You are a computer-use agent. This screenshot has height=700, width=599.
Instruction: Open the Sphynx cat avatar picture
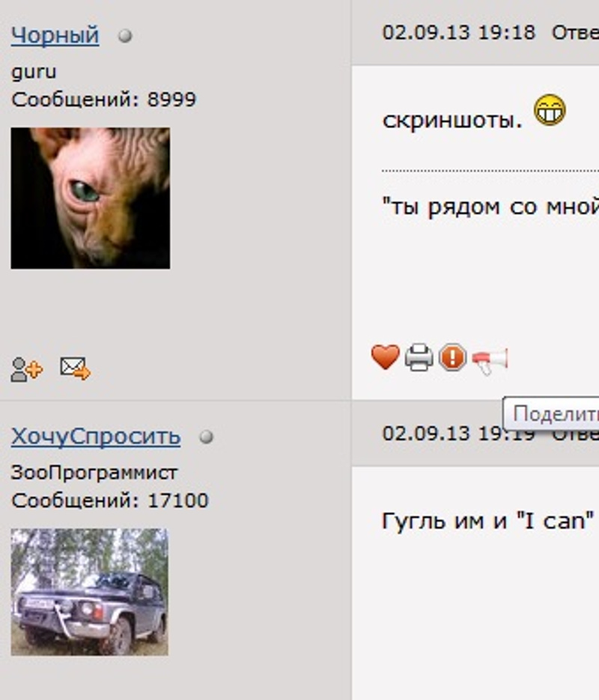pos(90,198)
